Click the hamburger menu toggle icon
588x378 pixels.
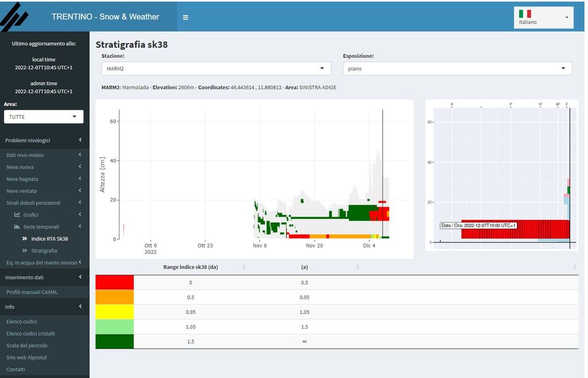tap(185, 17)
